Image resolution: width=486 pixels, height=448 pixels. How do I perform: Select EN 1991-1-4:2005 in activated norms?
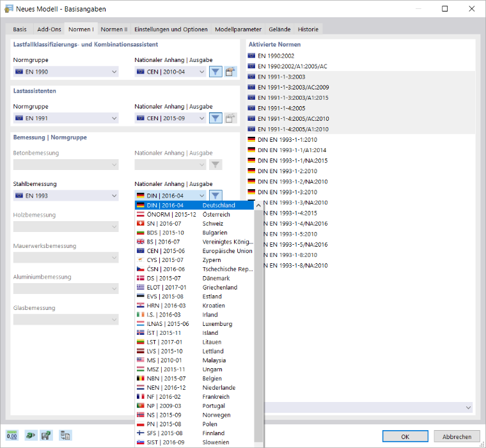[361, 108]
